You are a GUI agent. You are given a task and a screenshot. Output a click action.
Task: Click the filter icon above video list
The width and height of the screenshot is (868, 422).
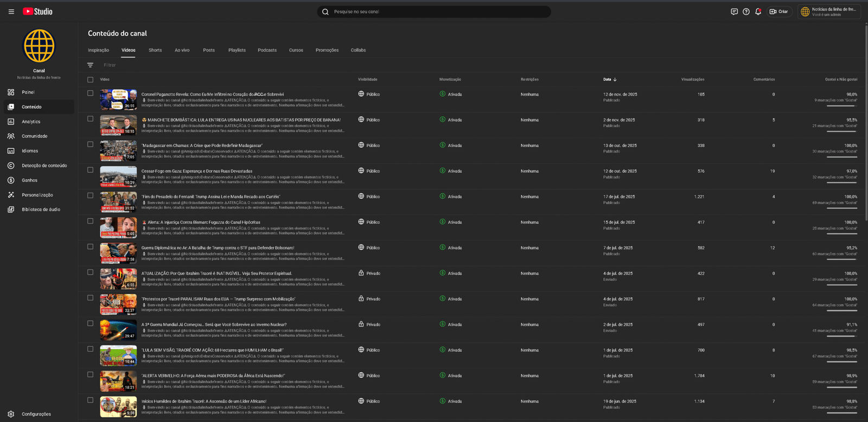(90, 65)
